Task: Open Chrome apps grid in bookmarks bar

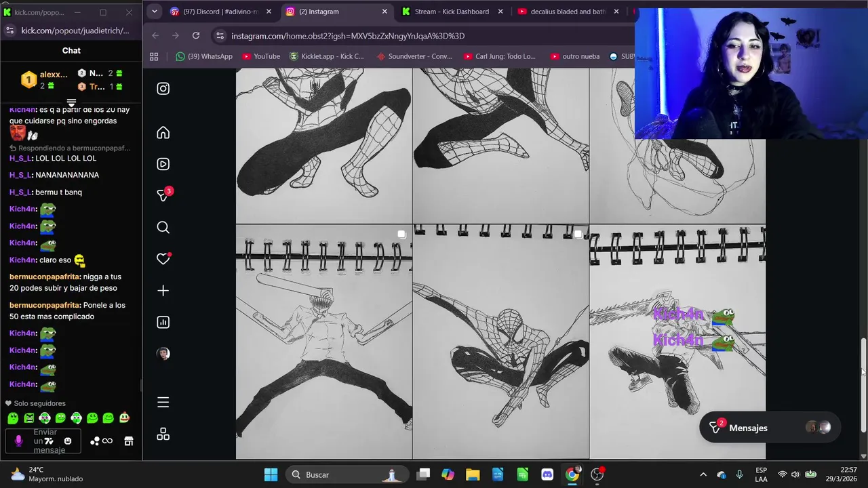Action: (154, 56)
